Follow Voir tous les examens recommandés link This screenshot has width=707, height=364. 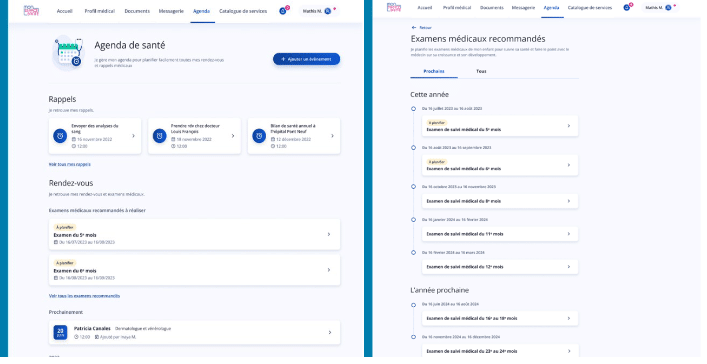(84, 296)
